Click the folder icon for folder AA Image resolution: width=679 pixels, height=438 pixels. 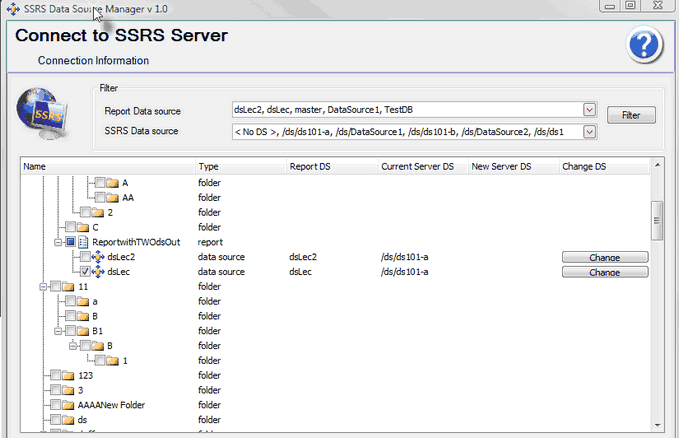pos(113,198)
